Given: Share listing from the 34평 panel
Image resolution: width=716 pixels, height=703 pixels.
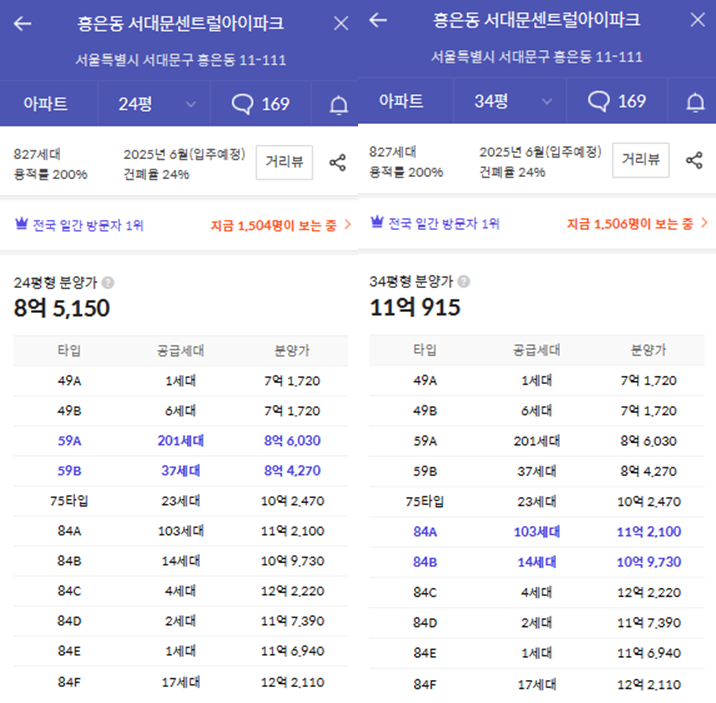Looking at the screenshot, I should [694, 160].
